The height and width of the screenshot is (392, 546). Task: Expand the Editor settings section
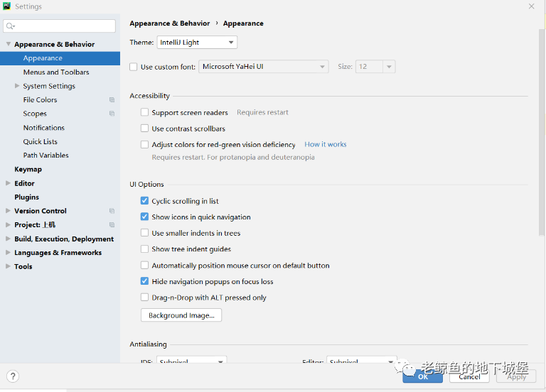click(x=8, y=183)
